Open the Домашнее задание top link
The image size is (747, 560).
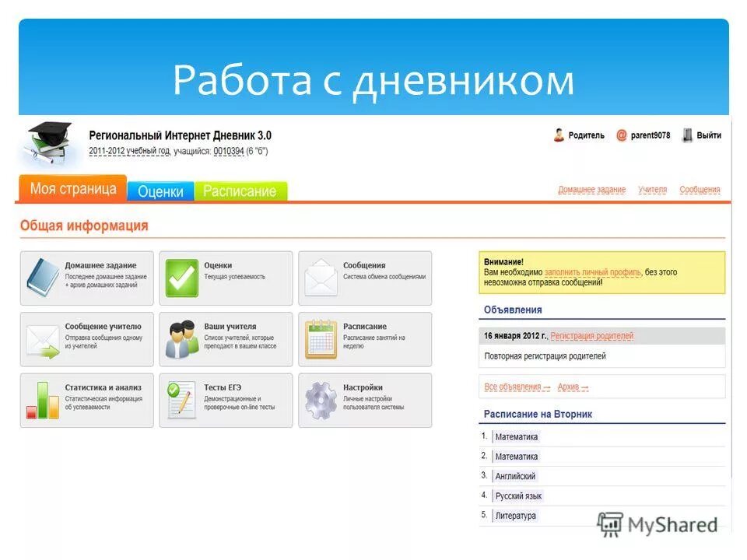[x=591, y=190]
